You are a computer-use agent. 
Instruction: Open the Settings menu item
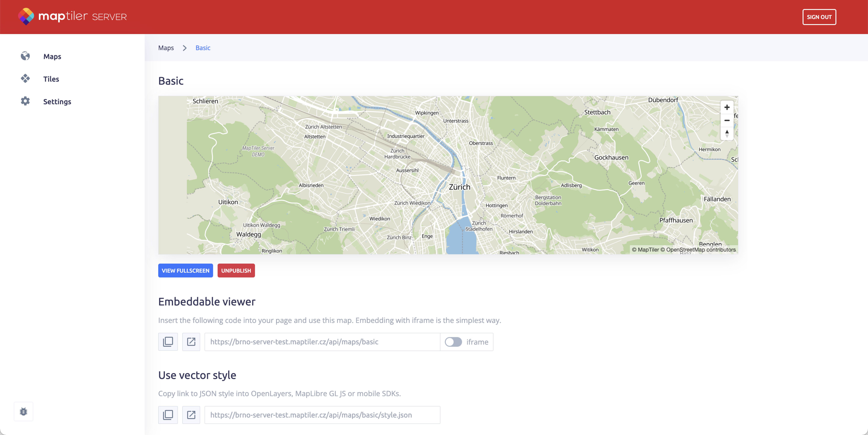click(57, 101)
